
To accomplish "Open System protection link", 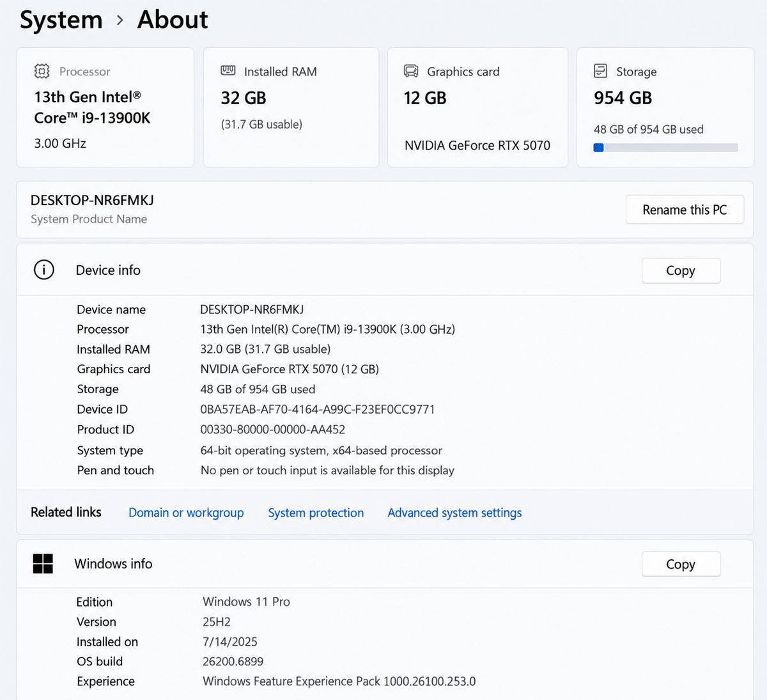I will click(316, 513).
